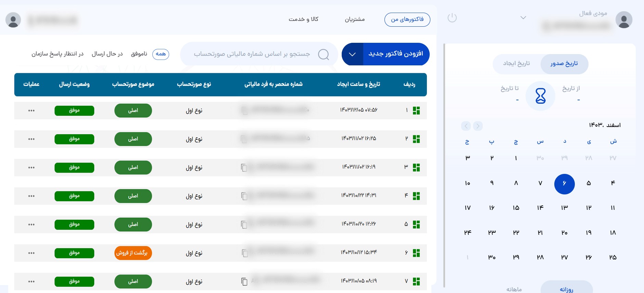Filter invoices by همه
The height and width of the screenshot is (293, 644).
[161, 54]
